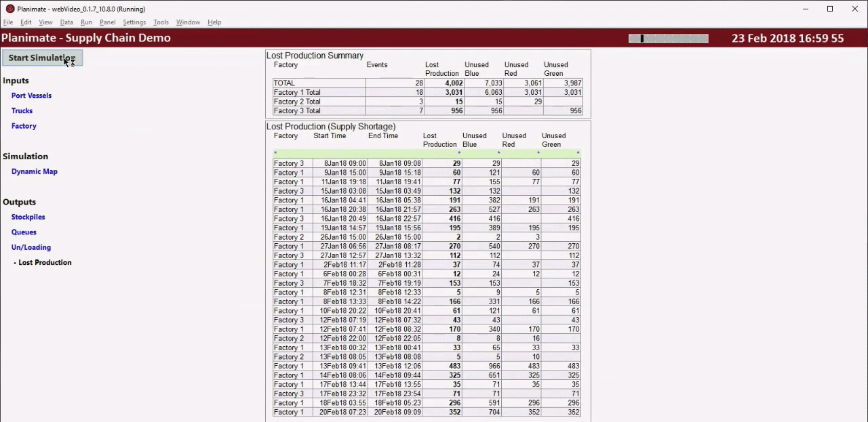View the Stockpiles output
Image resolution: width=868 pixels, height=422 pixels.
pos(28,217)
